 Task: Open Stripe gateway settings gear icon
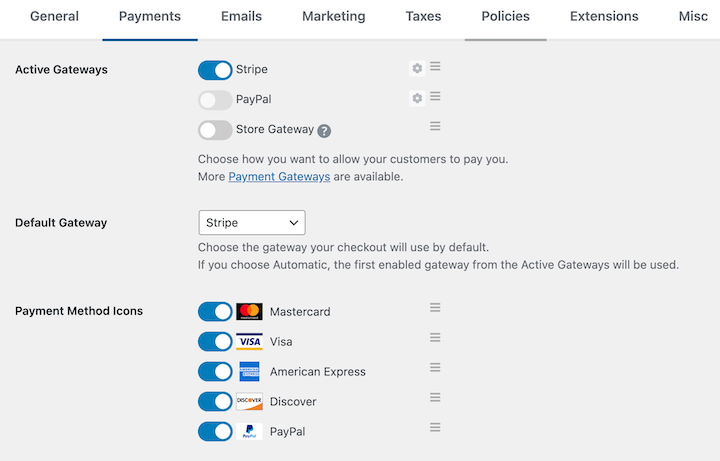417,69
